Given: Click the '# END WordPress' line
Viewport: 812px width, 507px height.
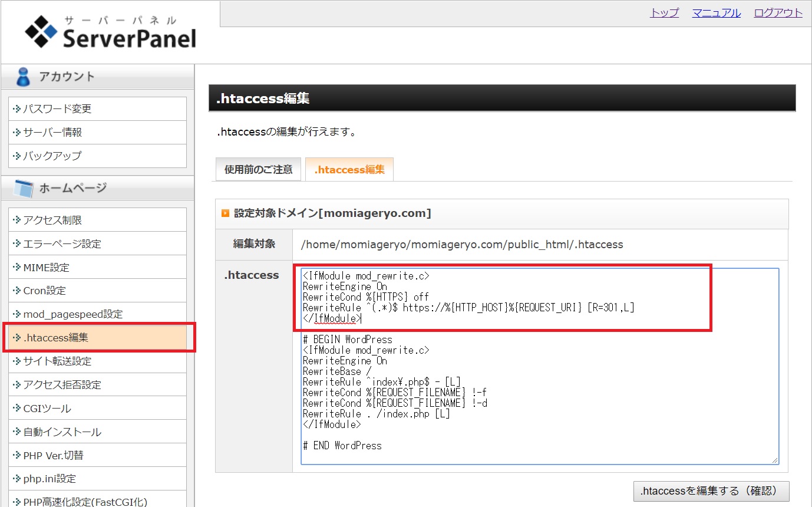Looking at the screenshot, I should click(342, 446).
